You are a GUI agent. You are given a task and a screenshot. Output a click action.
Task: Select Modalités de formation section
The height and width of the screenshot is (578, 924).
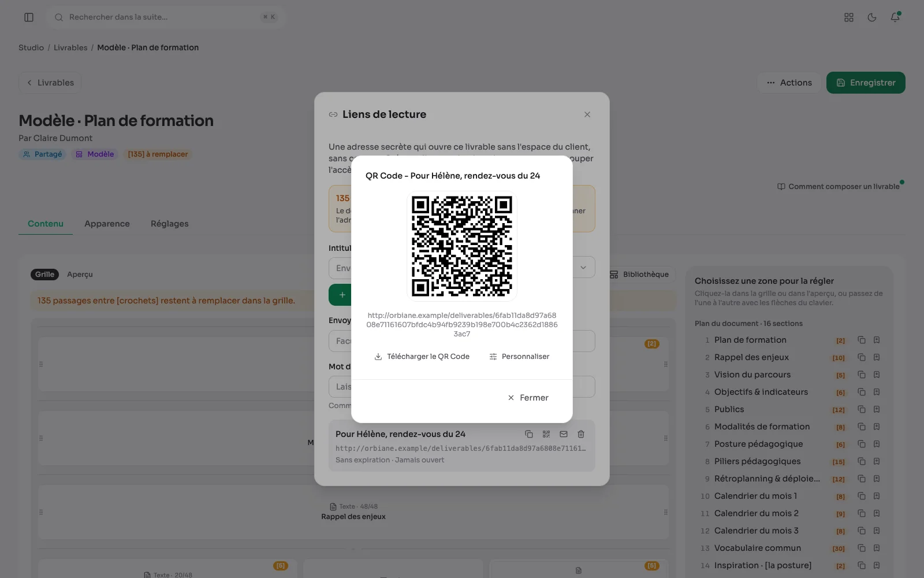[x=762, y=427]
